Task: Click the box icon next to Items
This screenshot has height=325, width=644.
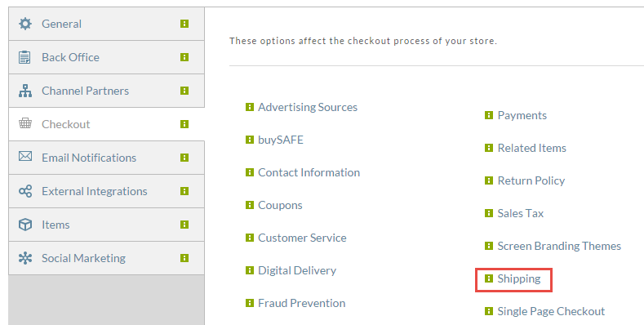Action: point(25,225)
